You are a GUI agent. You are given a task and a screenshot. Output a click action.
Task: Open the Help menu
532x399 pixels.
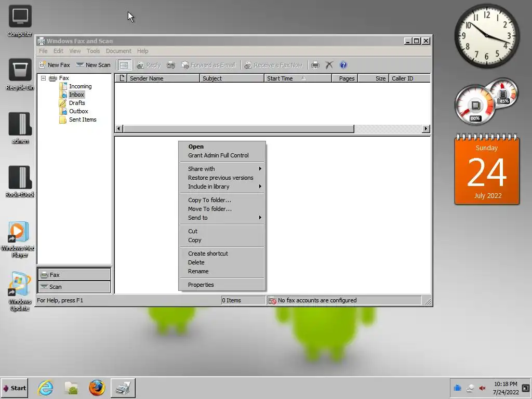pyautogui.click(x=142, y=51)
